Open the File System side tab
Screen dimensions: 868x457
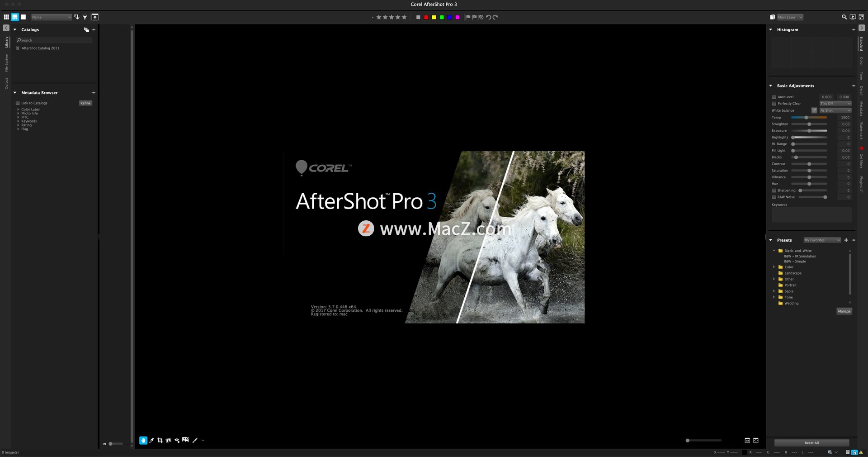click(6, 63)
